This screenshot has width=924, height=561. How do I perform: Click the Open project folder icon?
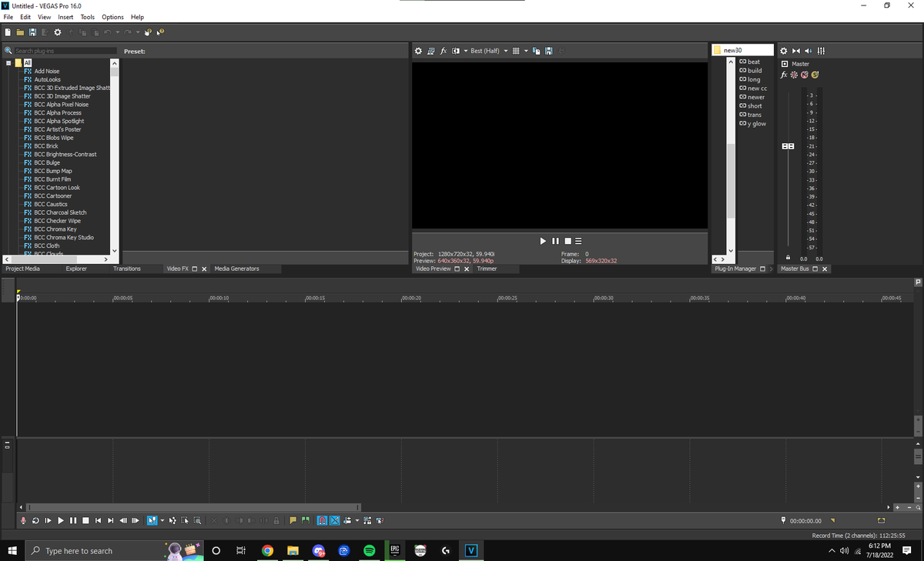pos(20,32)
